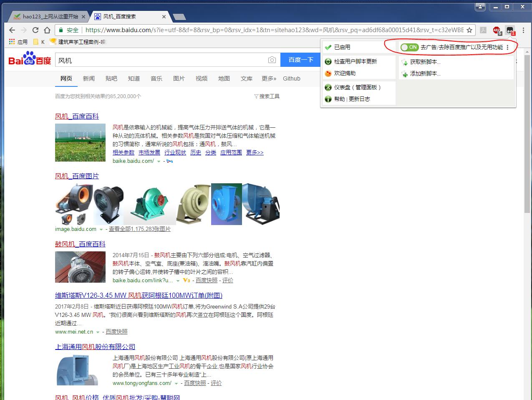This screenshot has width=532, height=400.
Task: Switch to the 图片 search tab
Action: (x=179, y=78)
